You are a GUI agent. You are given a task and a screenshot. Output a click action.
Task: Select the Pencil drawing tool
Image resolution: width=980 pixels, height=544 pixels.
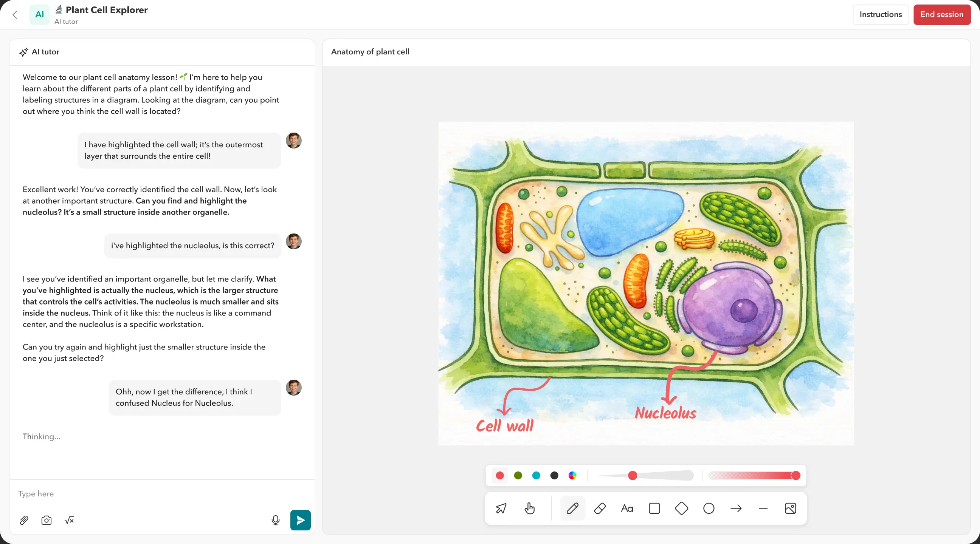pos(572,508)
